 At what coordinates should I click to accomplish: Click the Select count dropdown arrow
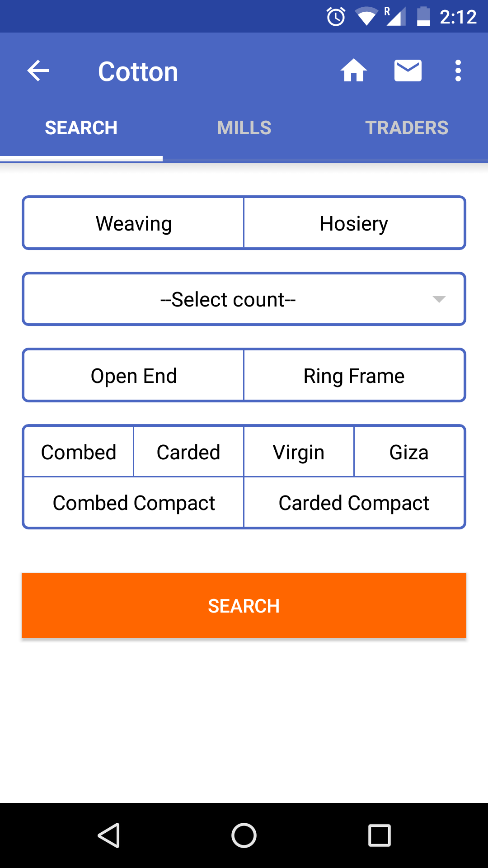click(439, 299)
